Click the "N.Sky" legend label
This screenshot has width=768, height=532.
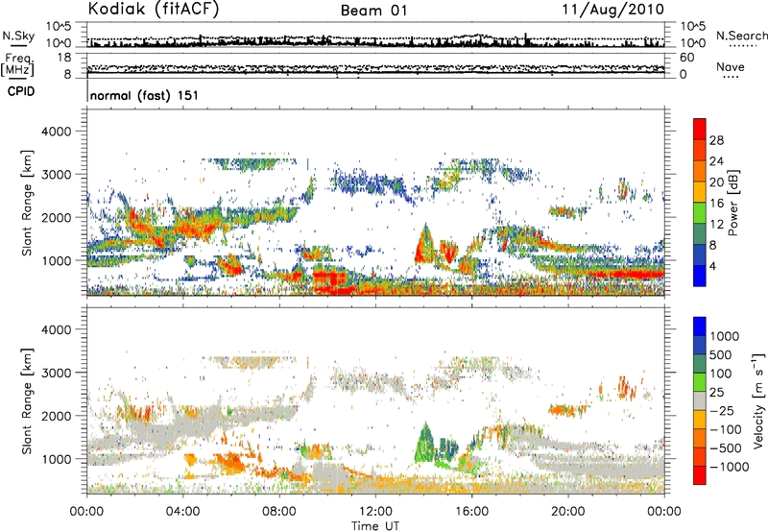pos(18,36)
